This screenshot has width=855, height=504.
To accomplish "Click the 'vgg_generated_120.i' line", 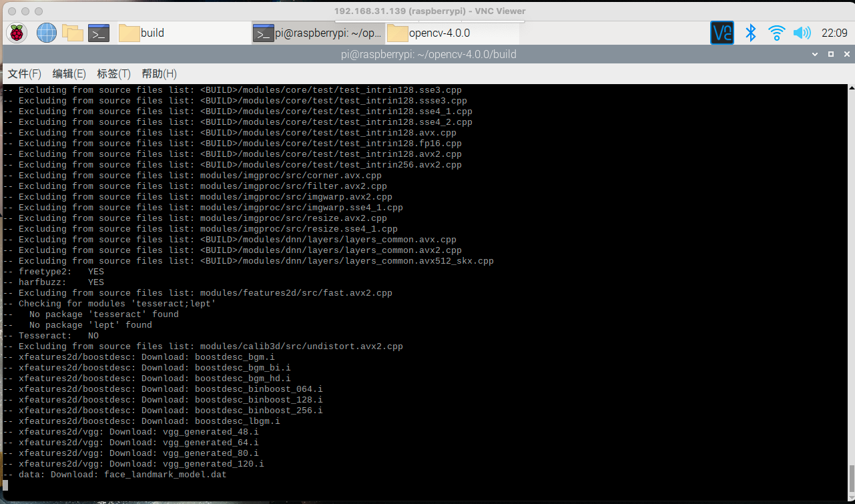I will [133, 464].
